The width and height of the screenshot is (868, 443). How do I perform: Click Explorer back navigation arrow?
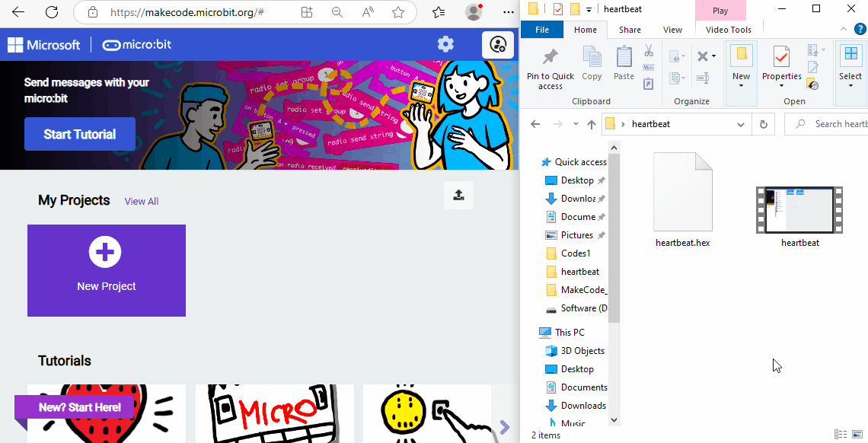point(535,124)
